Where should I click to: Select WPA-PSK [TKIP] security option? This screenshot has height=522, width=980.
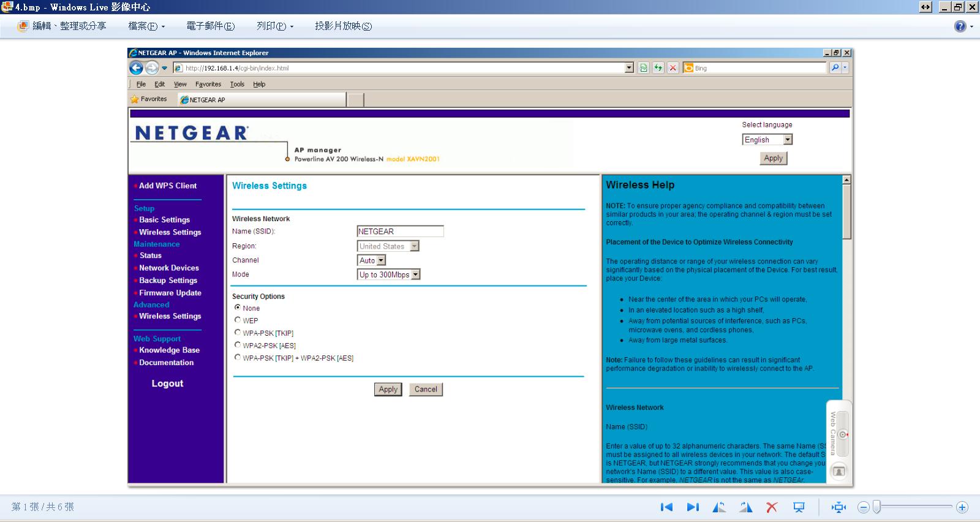tap(238, 333)
